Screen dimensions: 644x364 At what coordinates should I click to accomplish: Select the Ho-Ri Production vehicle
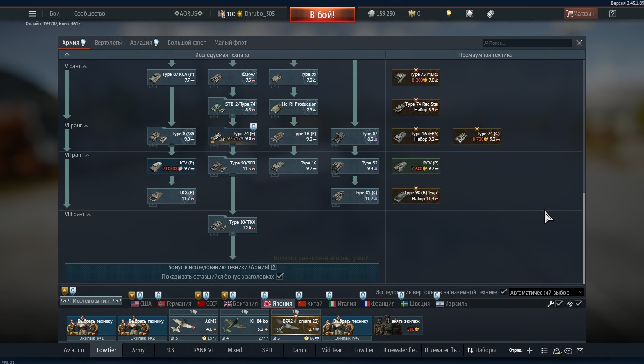point(294,107)
